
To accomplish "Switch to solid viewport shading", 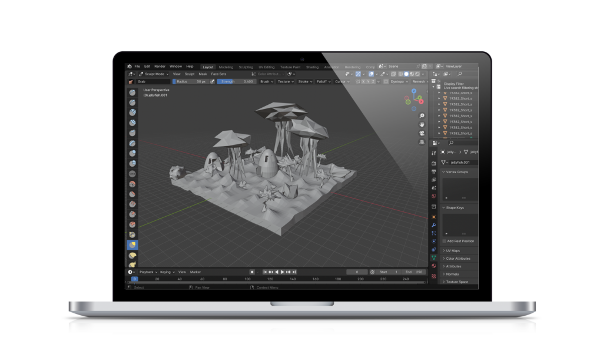I will 406,74.
